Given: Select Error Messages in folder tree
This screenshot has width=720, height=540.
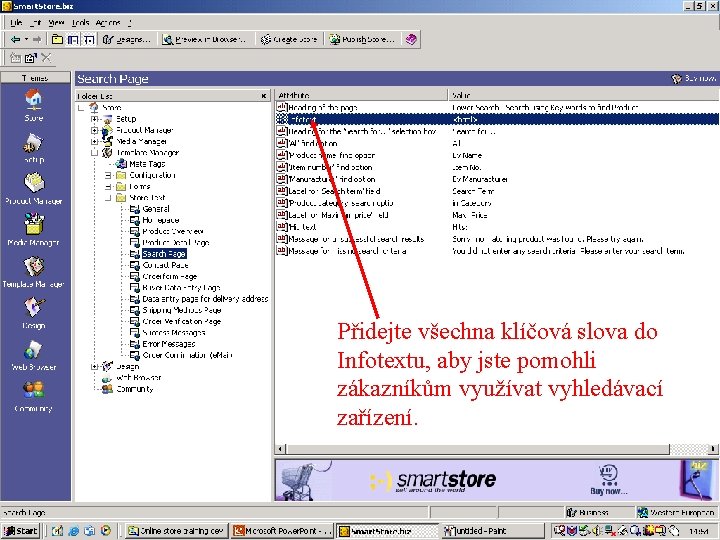Looking at the screenshot, I should 169,344.
